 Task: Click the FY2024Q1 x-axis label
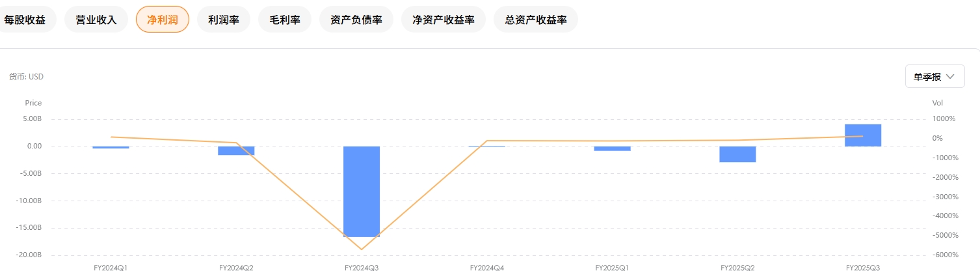(x=111, y=268)
